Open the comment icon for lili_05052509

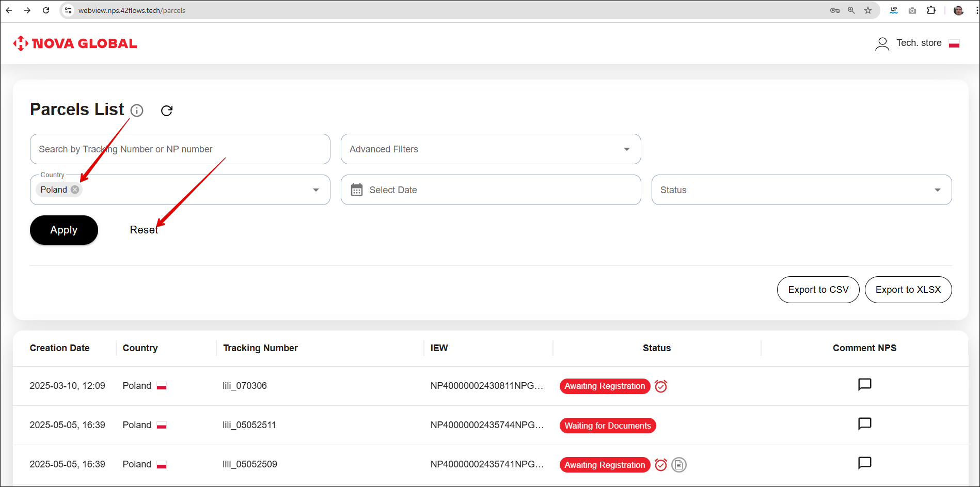coord(864,463)
